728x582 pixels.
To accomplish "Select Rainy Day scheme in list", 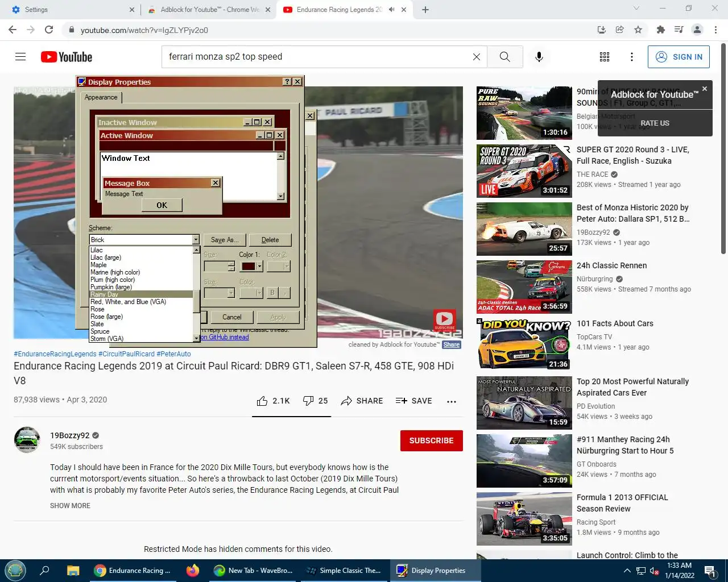I will 141,294.
